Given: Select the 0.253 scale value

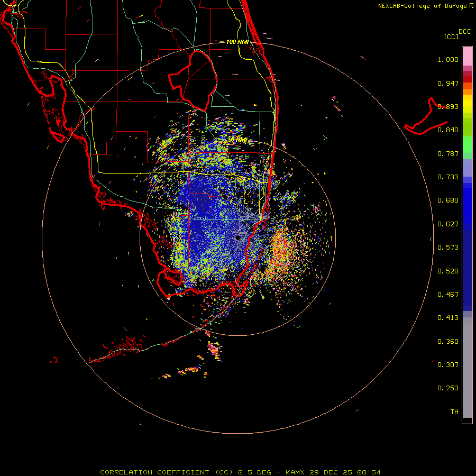Looking at the screenshot, I should point(448,388).
